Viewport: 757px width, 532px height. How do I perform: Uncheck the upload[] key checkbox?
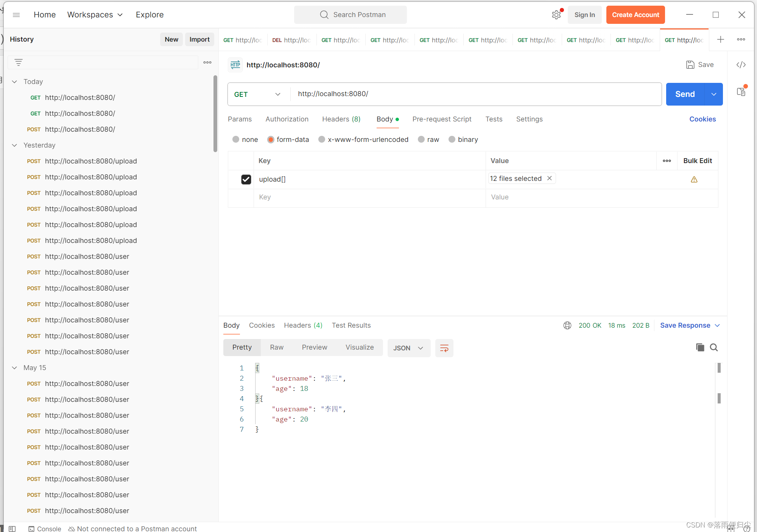pos(246,179)
